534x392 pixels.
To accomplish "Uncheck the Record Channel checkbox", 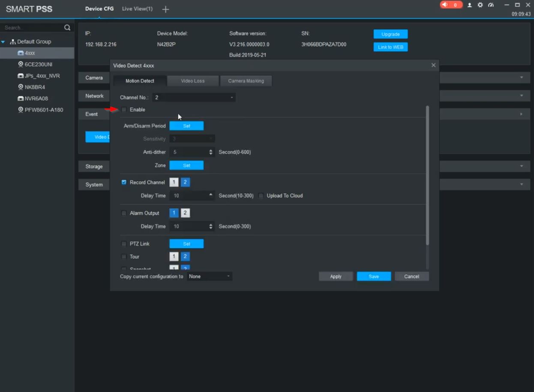I will [124, 183].
